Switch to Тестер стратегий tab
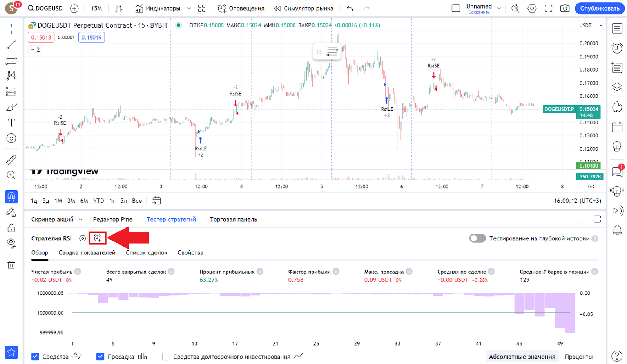 pyautogui.click(x=171, y=219)
